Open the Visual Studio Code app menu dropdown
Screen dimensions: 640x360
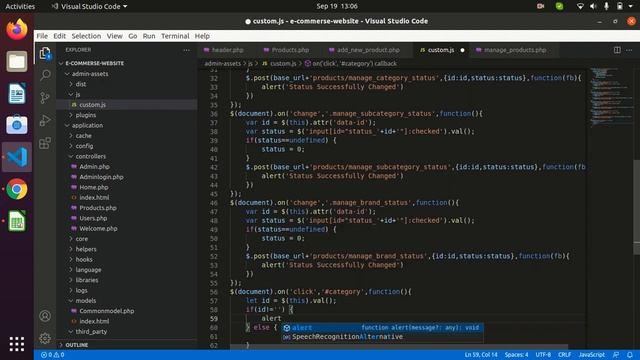pos(89,6)
